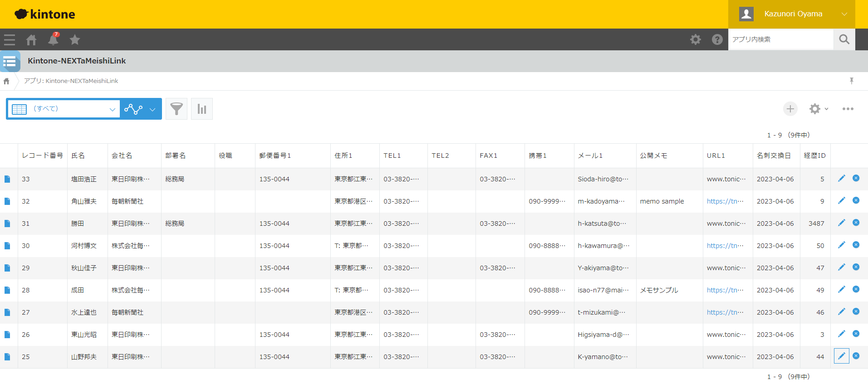The width and height of the screenshot is (868, 384).
Task: Edit record 33 with pencil icon
Action: point(841,179)
